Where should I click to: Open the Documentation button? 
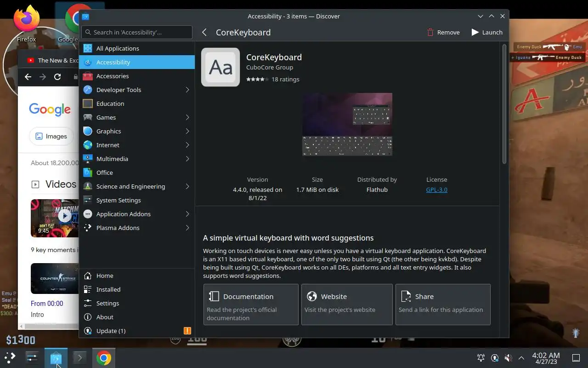pos(251,305)
